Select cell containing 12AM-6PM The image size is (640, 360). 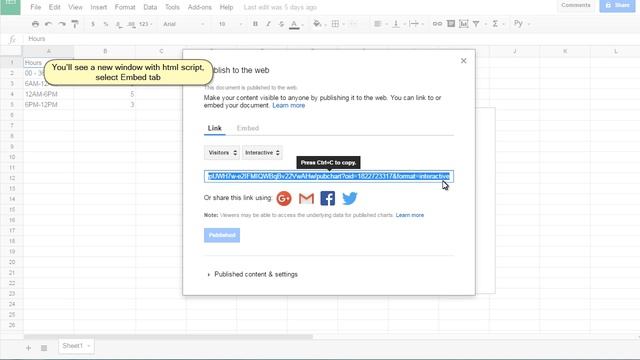point(49,94)
